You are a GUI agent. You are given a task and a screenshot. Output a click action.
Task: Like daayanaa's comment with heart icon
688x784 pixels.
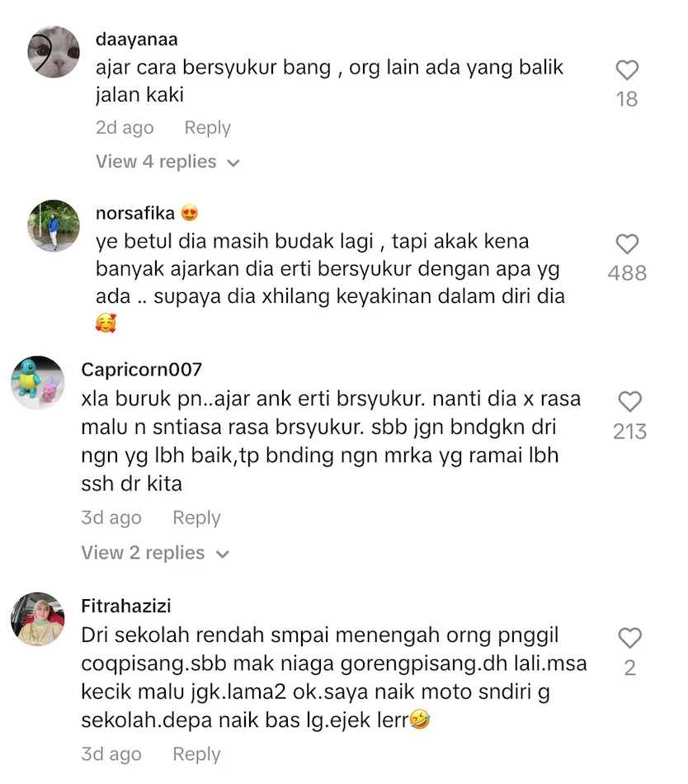[x=627, y=70]
